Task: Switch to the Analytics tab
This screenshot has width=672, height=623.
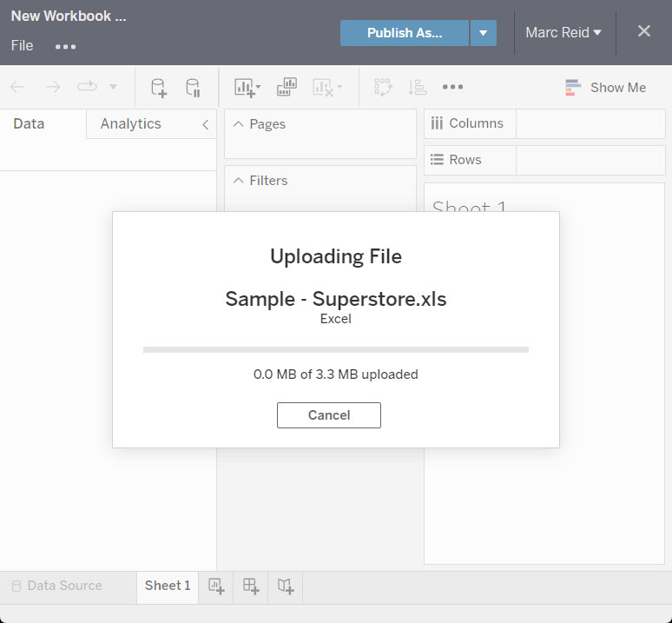Action: point(130,123)
